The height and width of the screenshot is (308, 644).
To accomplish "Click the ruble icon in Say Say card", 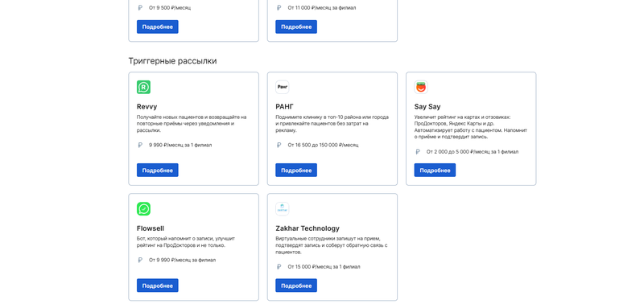I will click(x=418, y=152).
